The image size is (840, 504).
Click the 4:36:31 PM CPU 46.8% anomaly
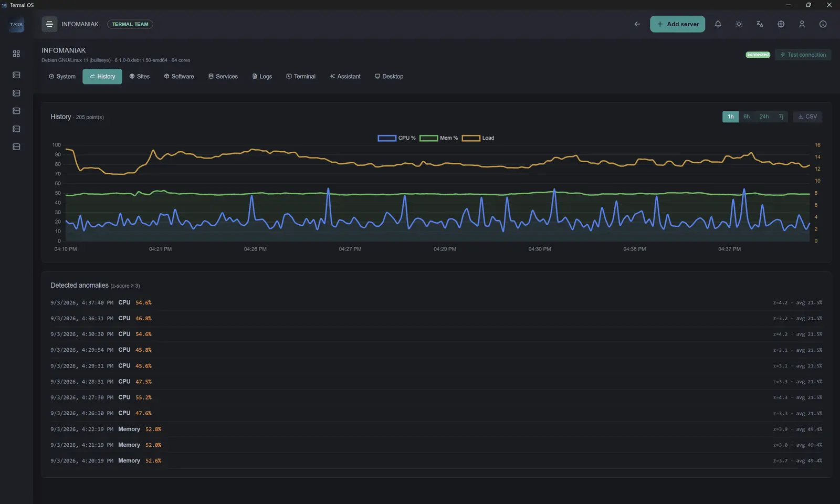436,319
